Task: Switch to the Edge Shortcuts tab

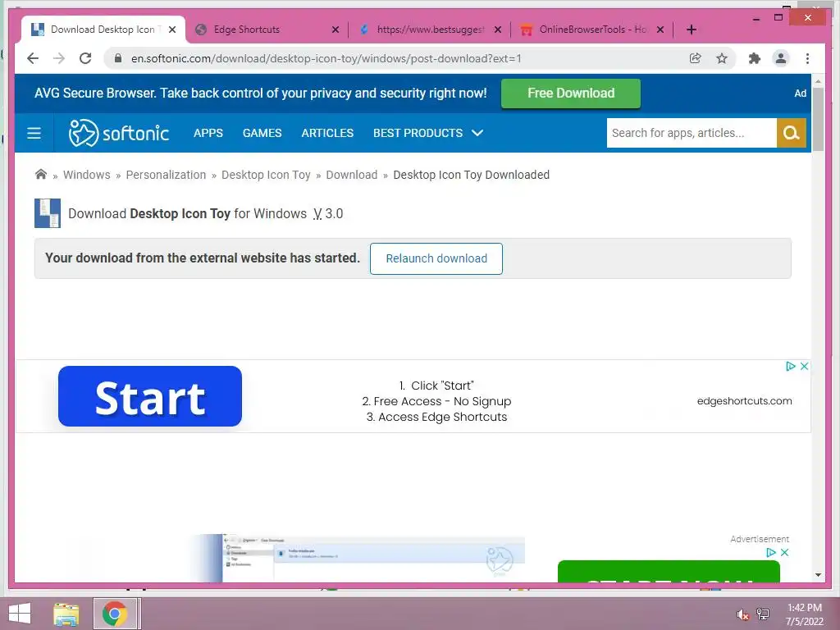Action: point(267,30)
